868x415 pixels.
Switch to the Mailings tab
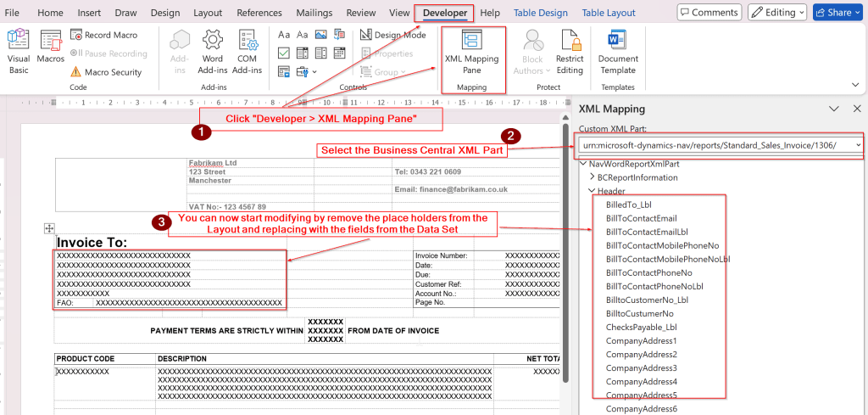[x=314, y=13]
